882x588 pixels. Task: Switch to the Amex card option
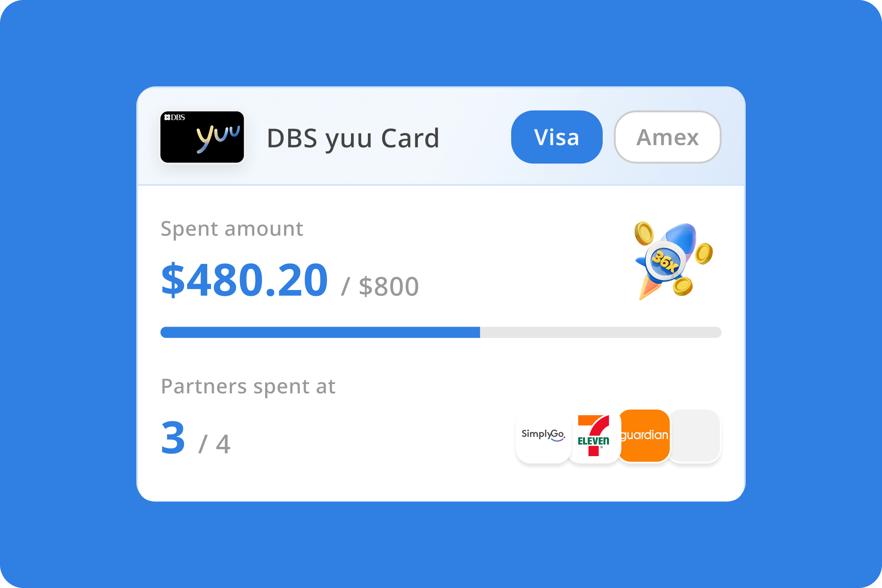(667, 137)
